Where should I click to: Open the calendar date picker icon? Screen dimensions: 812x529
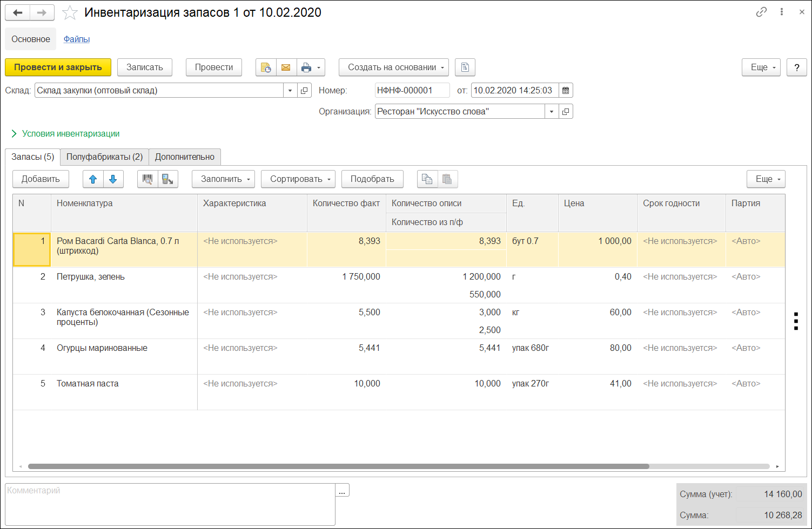click(566, 91)
